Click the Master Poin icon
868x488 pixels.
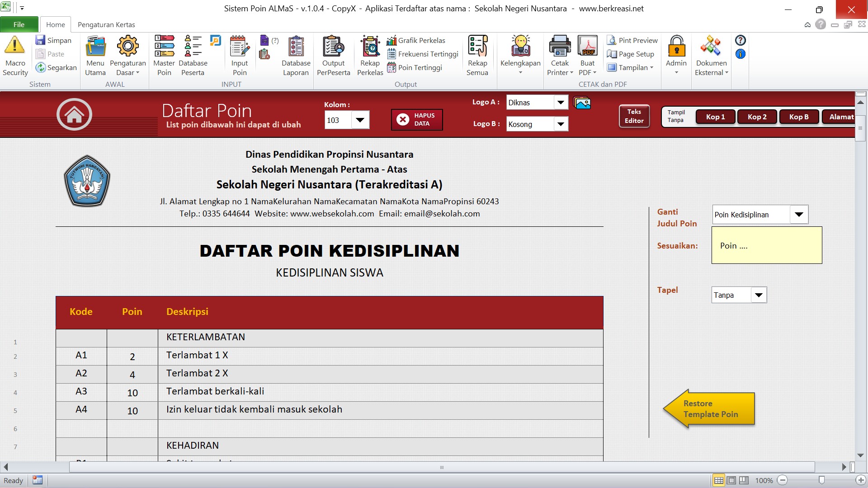[x=164, y=46]
